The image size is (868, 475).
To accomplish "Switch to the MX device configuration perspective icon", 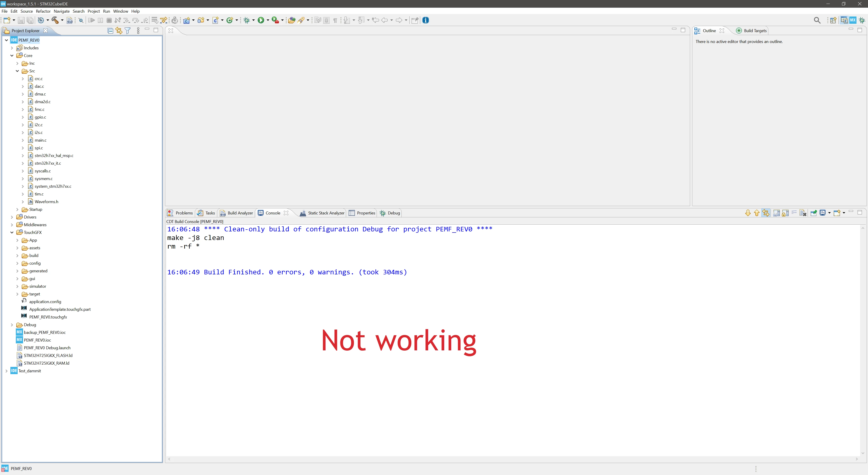I will point(853,20).
